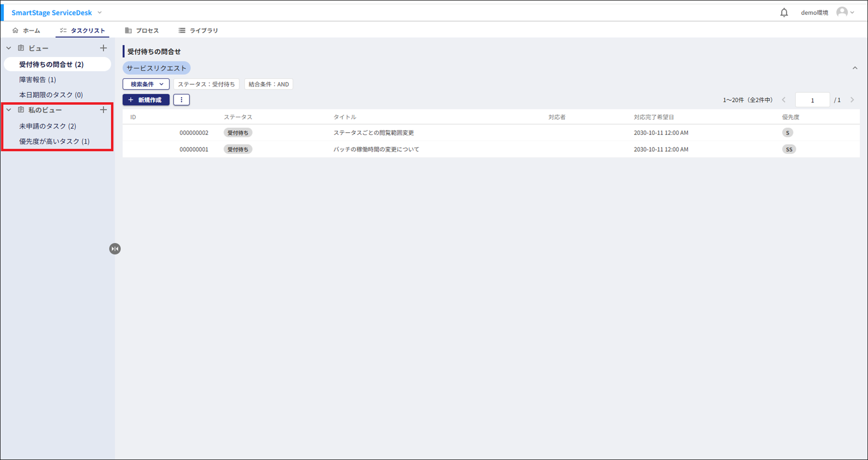Click the 新規作成 button

146,100
